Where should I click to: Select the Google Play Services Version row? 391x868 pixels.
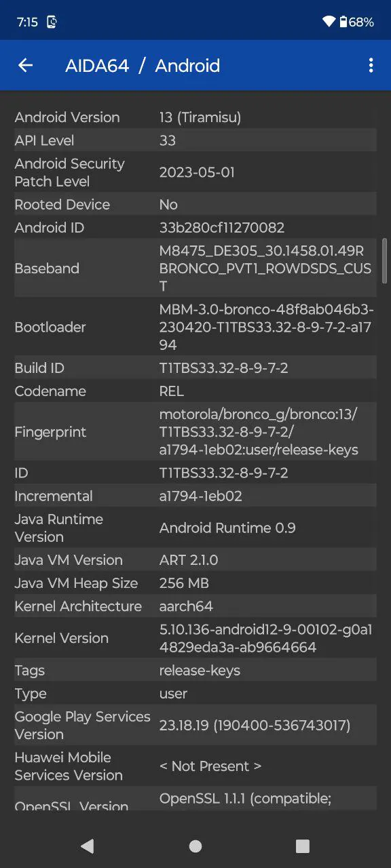click(x=195, y=725)
